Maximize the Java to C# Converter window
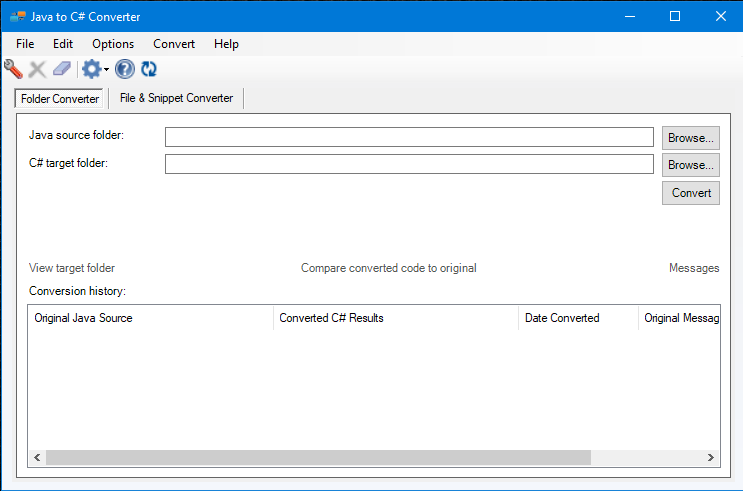The image size is (743, 491). 675,17
